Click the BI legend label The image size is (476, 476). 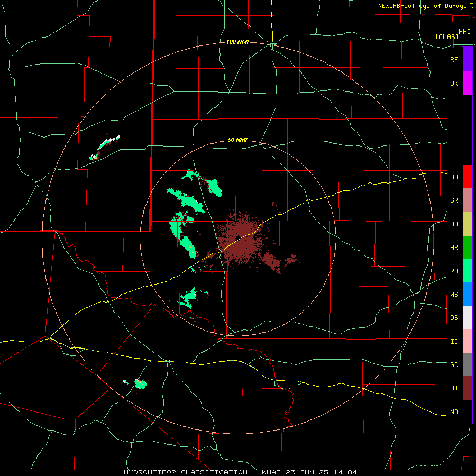(454, 388)
